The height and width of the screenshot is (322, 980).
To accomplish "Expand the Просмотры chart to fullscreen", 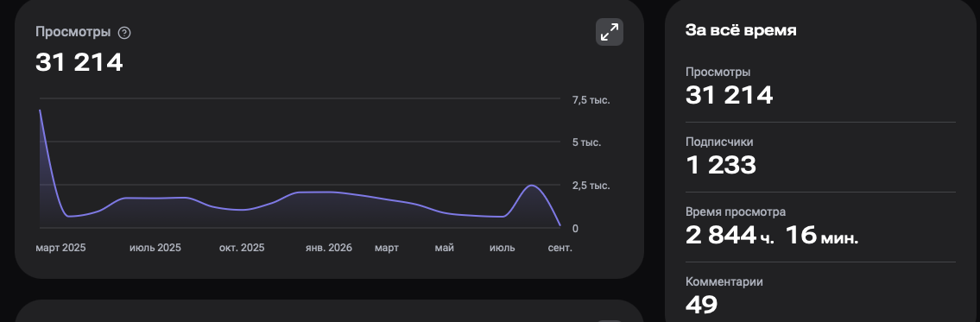I will pyautogui.click(x=610, y=32).
